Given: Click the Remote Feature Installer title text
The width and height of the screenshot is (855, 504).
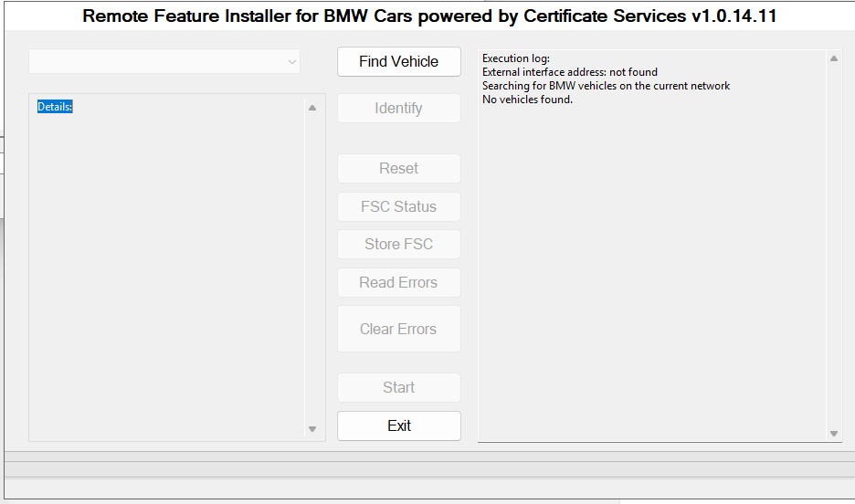Looking at the screenshot, I should click(429, 16).
